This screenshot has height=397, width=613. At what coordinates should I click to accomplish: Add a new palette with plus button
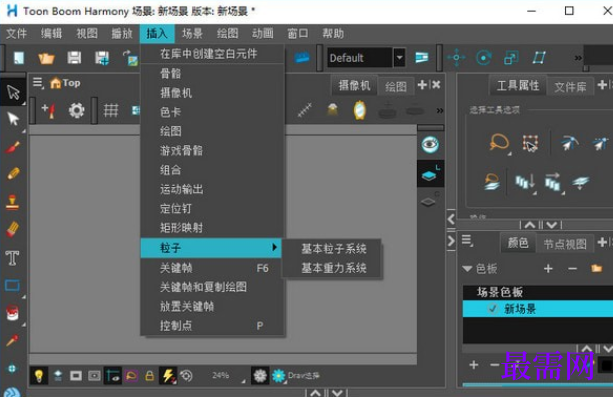coord(548,269)
